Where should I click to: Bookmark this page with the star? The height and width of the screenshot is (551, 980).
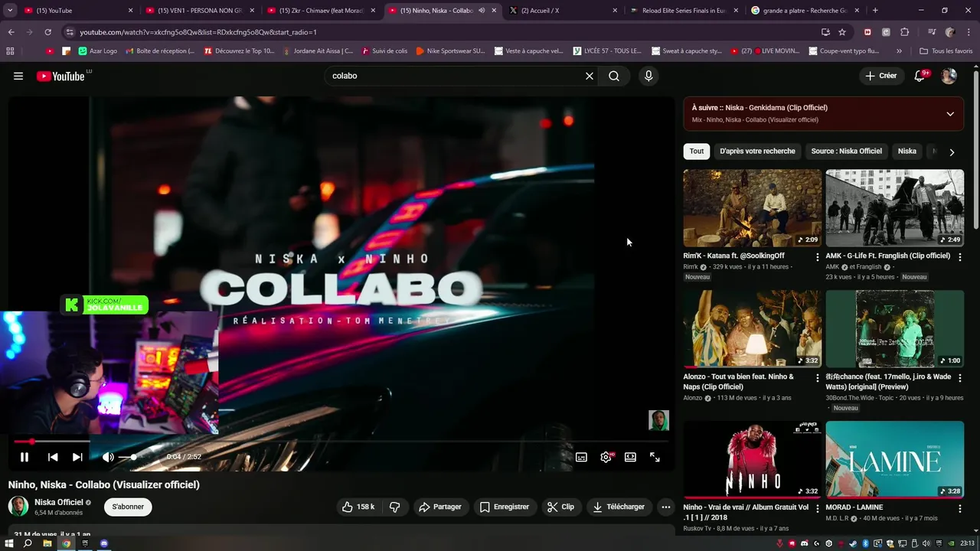point(842,32)
